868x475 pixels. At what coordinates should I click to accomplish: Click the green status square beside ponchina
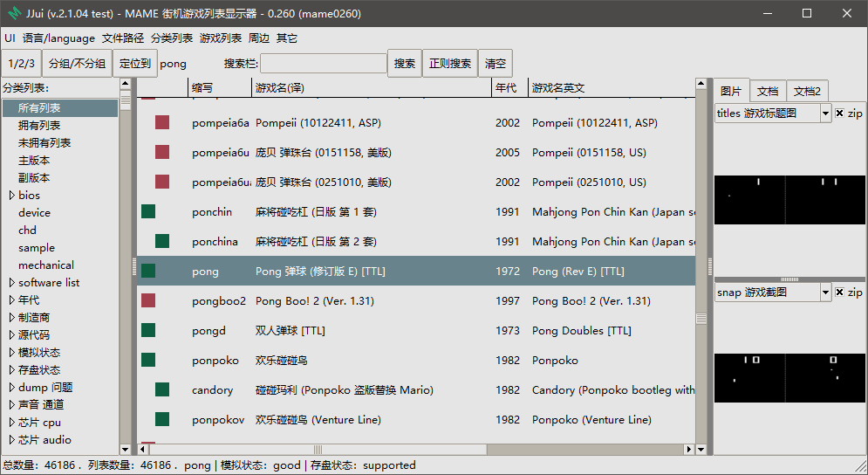tap(162, 241)
